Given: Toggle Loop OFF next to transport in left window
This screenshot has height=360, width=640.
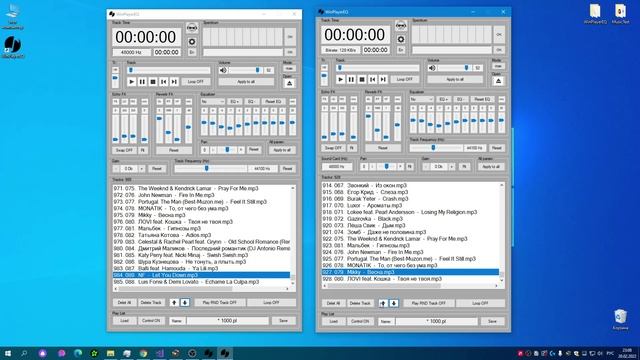Looking at the screenshot, I should pos(196,82).
